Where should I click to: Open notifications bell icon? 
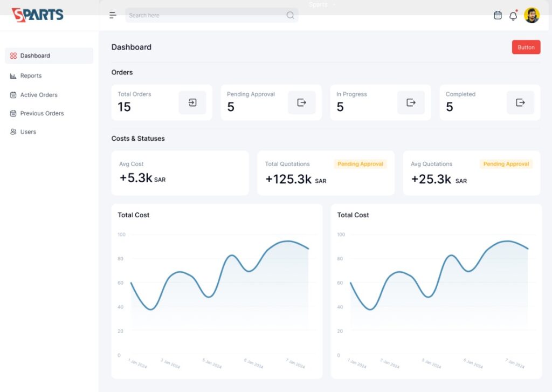click(513, 16)
